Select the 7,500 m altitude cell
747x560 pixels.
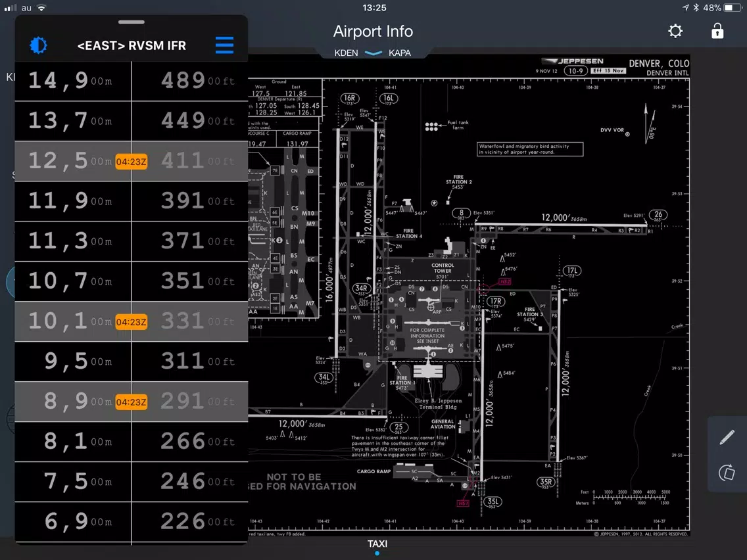pos(73,481)
